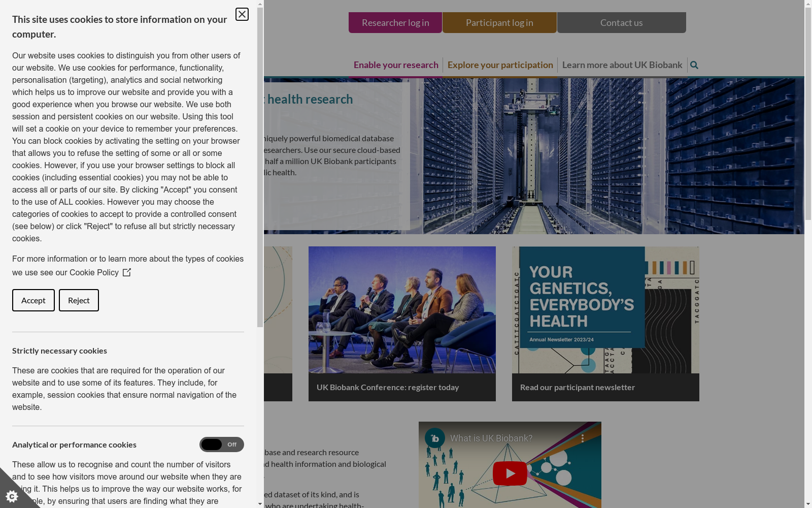Click Researcher log in button

click(x=395, y=22)
